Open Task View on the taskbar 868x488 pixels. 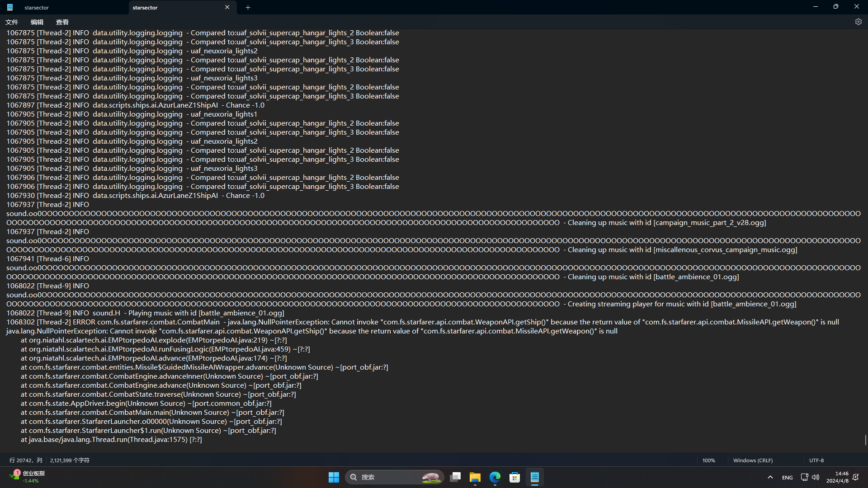coord(455,477)
